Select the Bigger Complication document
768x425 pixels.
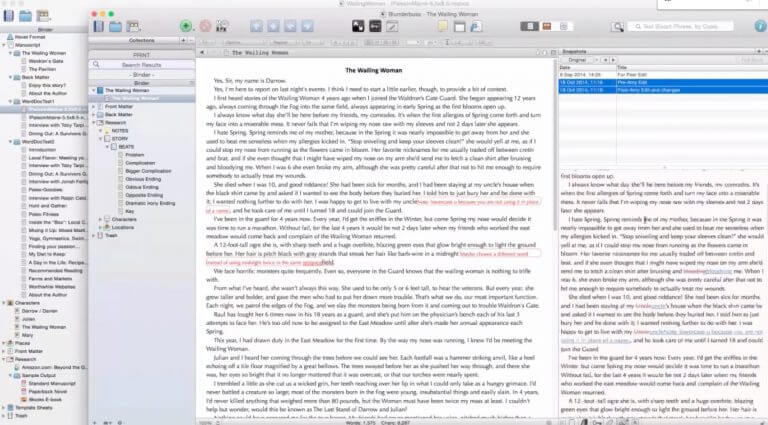point(148,171)
